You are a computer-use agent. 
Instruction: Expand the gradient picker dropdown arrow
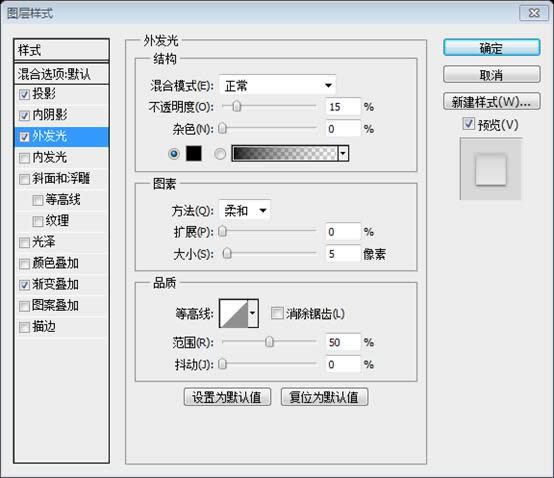pyautogui.click(x=343, y=153)
